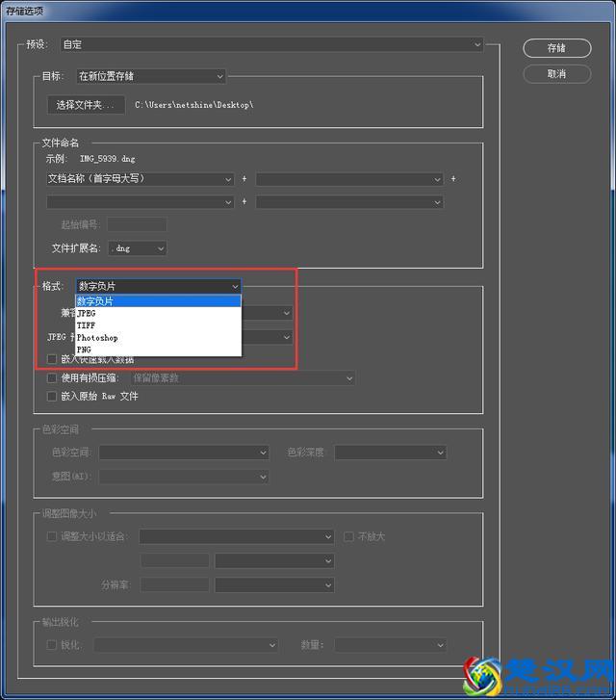This screenshot has width=616, height=700.
Task: Select JPEG in format list
Action: pos(158,313)
